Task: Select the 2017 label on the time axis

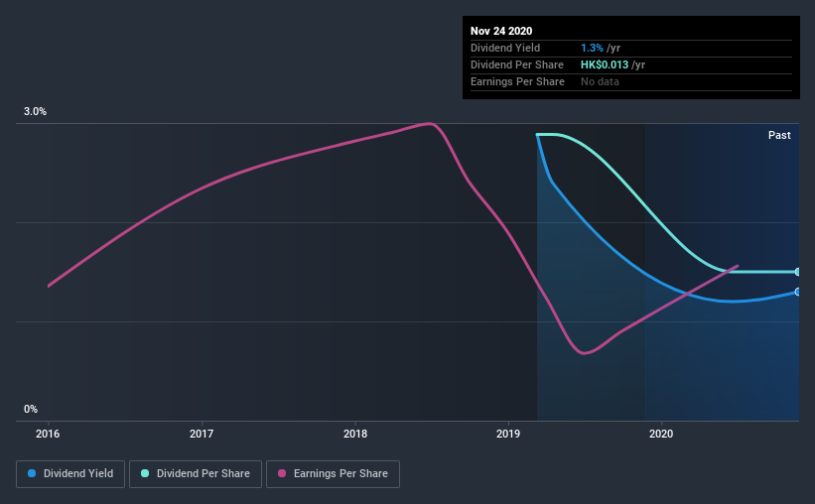Action: pos(202,434)
